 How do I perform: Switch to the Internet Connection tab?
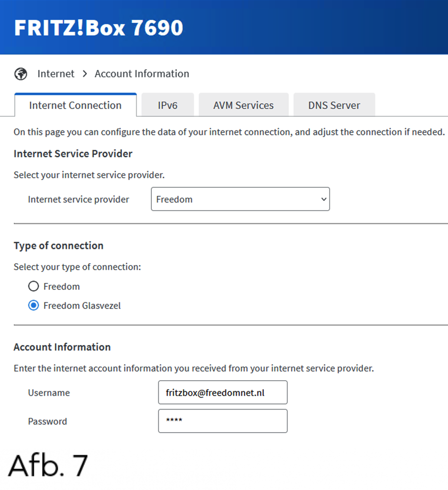coord(75,105)
